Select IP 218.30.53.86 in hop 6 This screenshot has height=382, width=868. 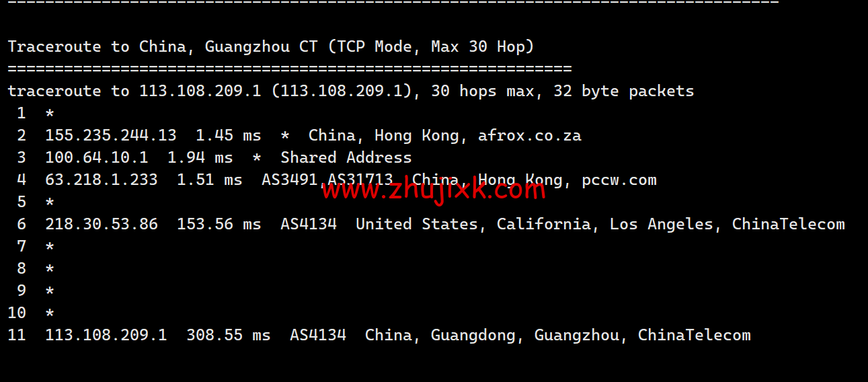point(102,225)
